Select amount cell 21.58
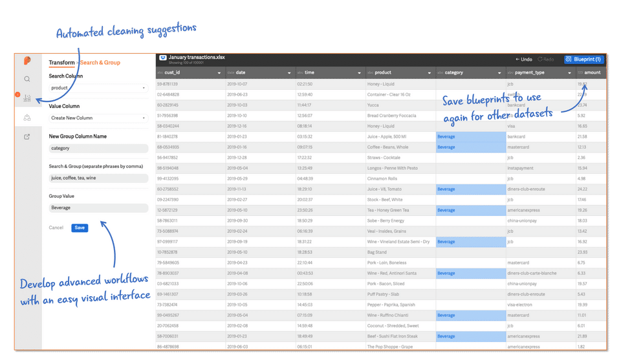Viewport: 621px width, 364px height. pyautogui.click(x=591, y=136)
